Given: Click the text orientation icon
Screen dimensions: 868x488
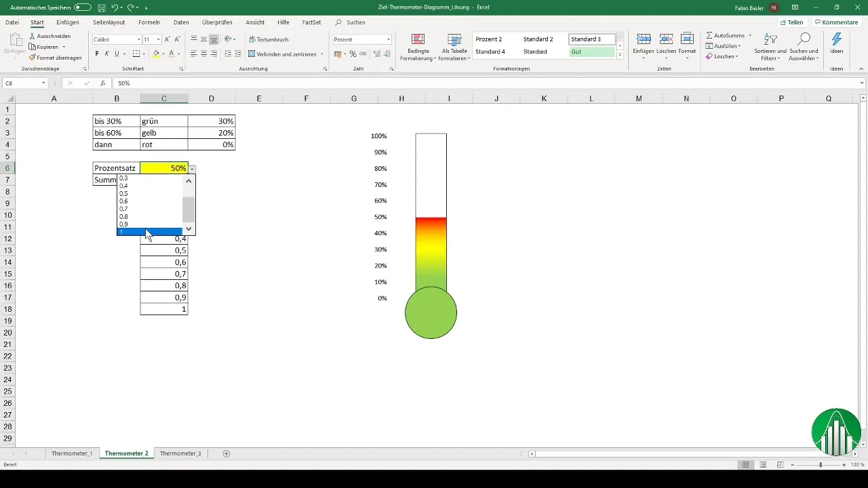Looking at the screenshot, I should [229, 39].
